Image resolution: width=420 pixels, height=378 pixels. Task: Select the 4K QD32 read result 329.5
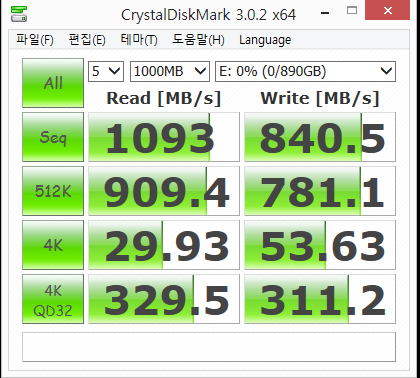coord(164,299)
